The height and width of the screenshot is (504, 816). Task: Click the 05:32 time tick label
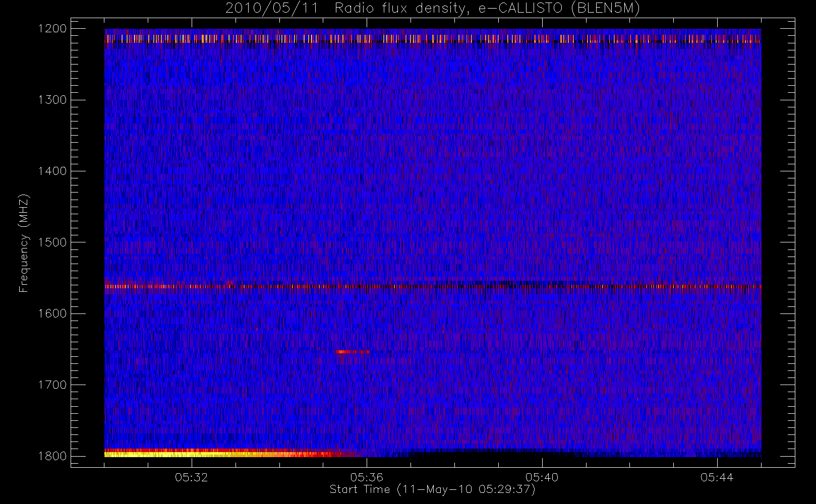click(192, 477)
